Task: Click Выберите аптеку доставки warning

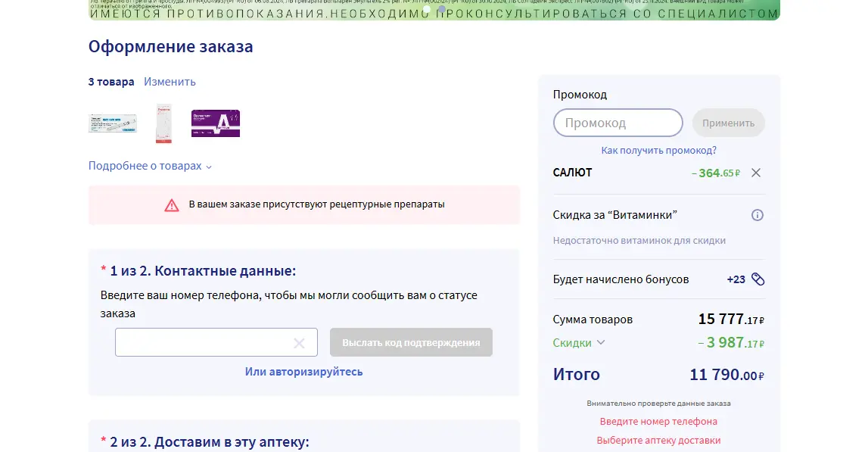Action: [658, 441]
